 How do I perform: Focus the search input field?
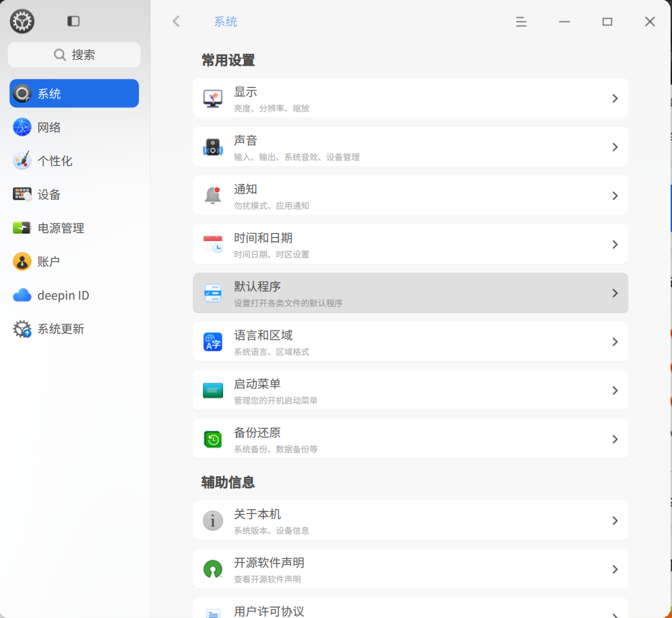click(74, 54)
